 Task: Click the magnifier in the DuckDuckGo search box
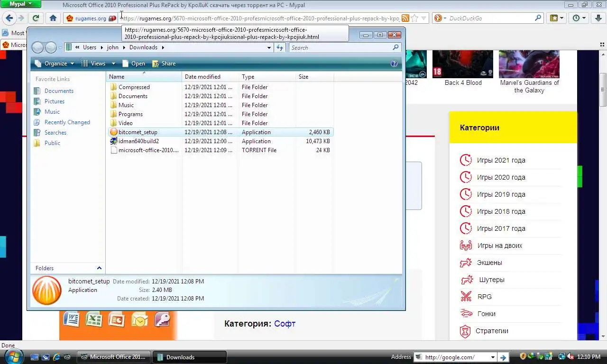(538, 18)
